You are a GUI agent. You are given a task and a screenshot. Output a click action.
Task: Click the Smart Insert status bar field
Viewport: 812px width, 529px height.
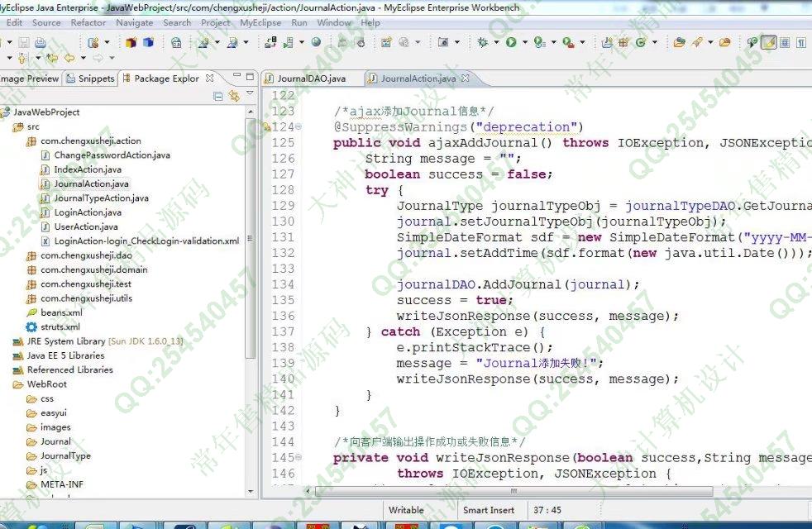[x=489, y=510]
